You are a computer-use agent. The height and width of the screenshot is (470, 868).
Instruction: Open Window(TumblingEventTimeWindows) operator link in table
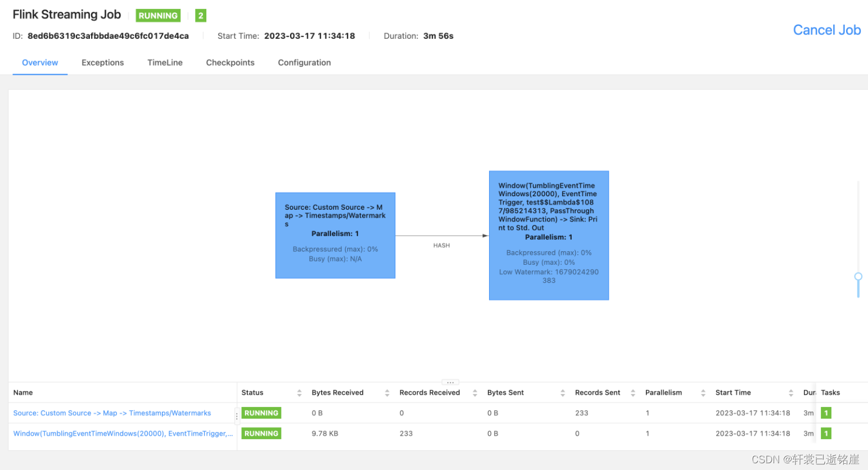pos(123,433)
